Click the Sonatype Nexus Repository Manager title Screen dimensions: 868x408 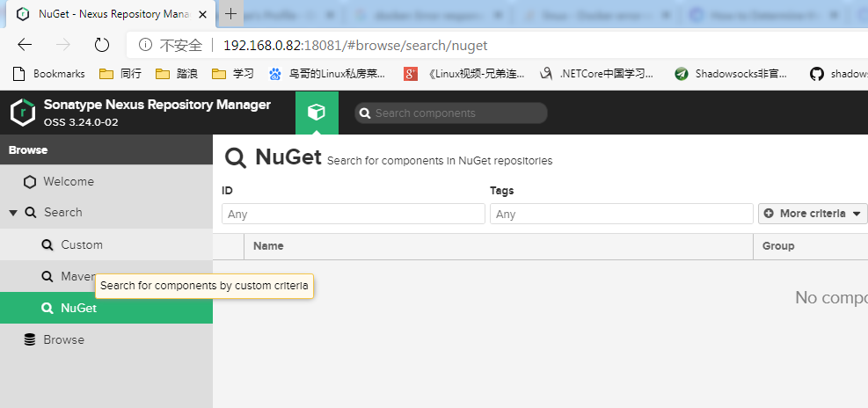[x=157, y=105]
